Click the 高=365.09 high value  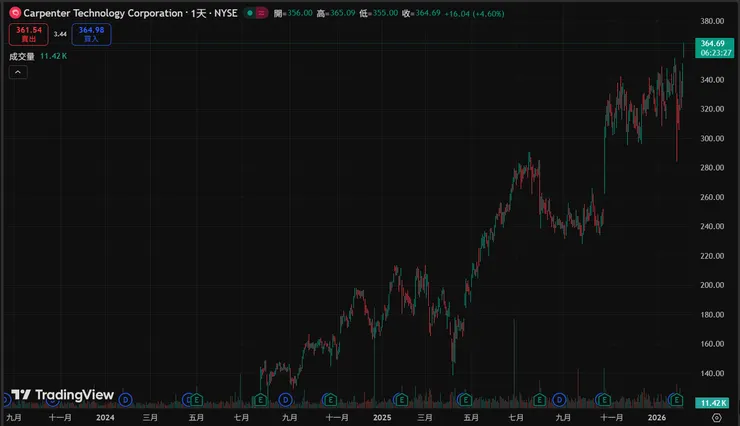336,13
